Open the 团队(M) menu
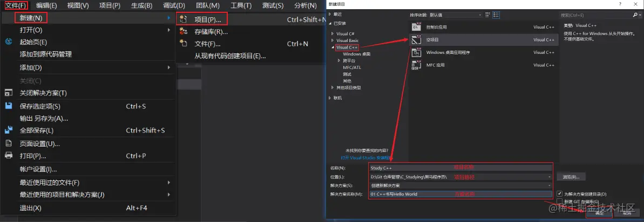The width and height of the screenshot is (644, 222). [207, 5]
